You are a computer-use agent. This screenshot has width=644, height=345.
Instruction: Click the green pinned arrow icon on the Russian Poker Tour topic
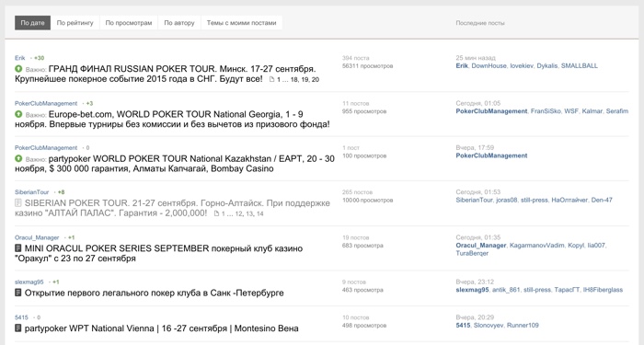(18, 69)
